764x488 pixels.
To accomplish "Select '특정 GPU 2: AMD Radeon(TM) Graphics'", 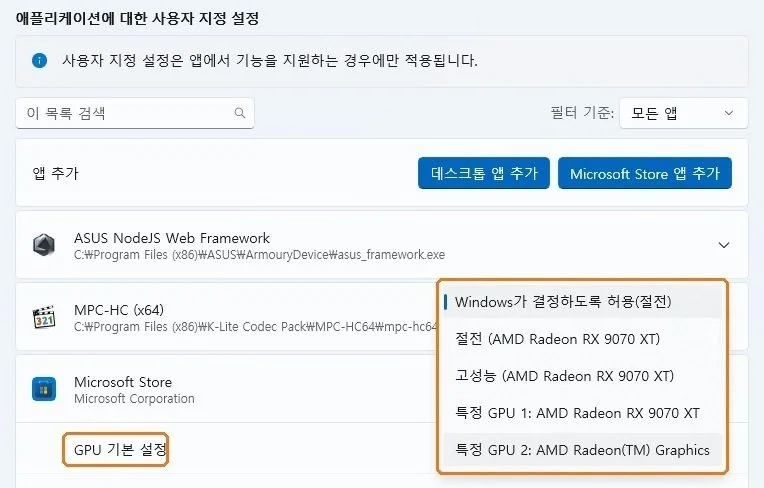I will (582, 450).
